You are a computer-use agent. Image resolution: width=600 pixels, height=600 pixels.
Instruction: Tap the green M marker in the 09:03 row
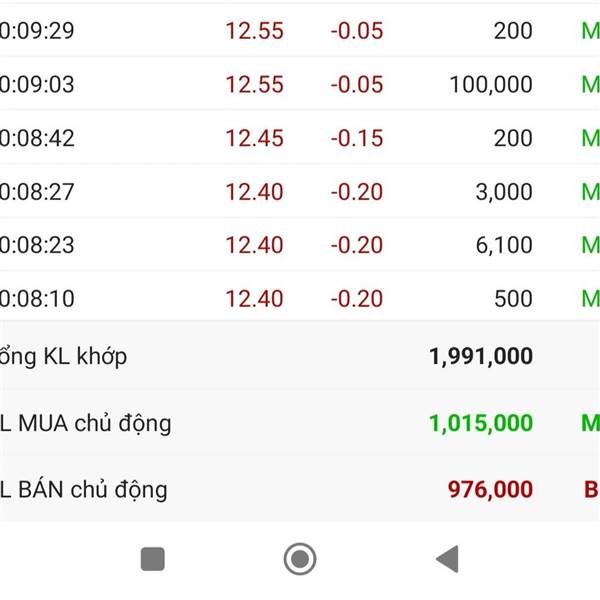[590, 84]
